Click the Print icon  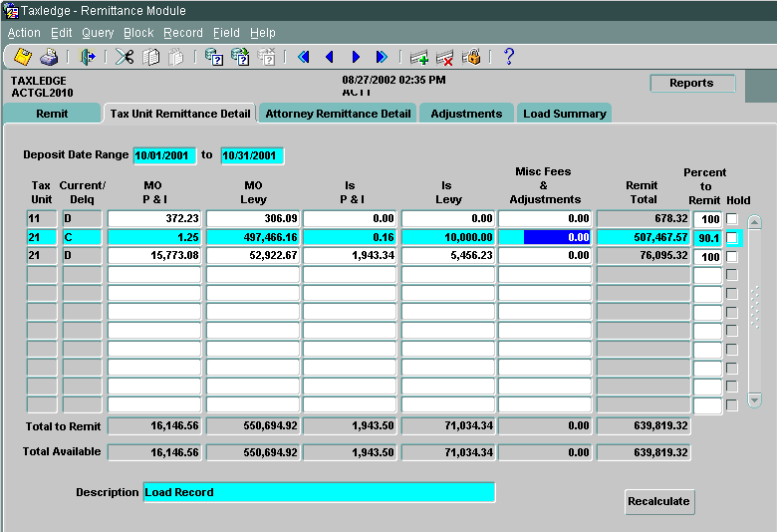click(48, 57)
